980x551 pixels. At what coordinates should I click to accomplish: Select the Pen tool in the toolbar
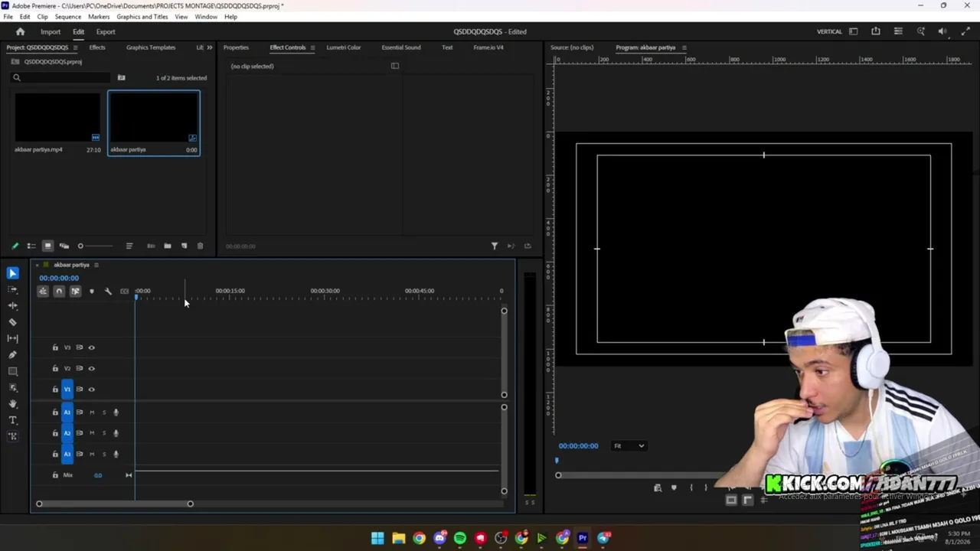(12, 354)
